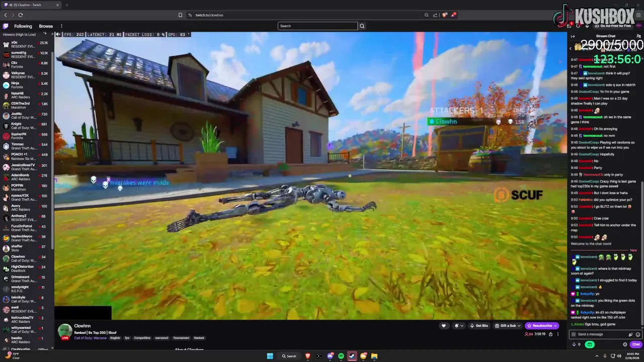Viewport: 644px width, 362px height.
Task: Open Grimsbeard channel in the sidebar
Action: pos(26,279)
